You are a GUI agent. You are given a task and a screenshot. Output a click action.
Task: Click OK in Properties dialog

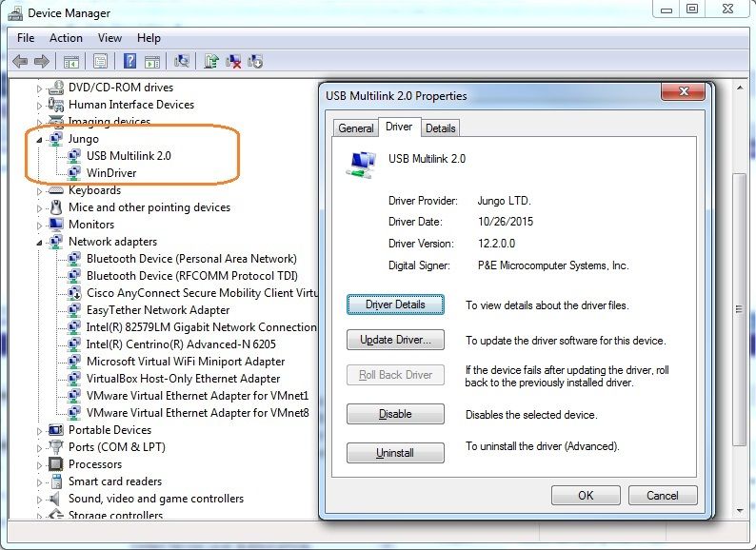click(x=586, y=496)
